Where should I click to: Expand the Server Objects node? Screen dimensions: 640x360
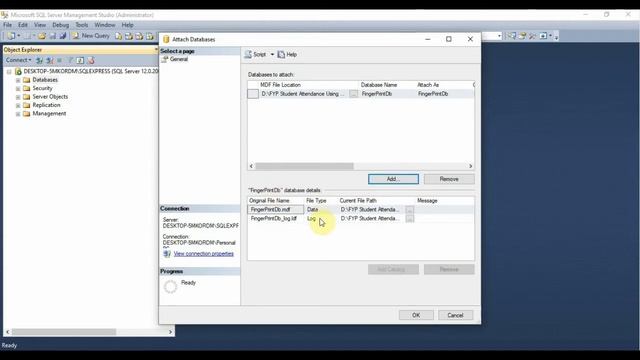[x=18, y=97]
